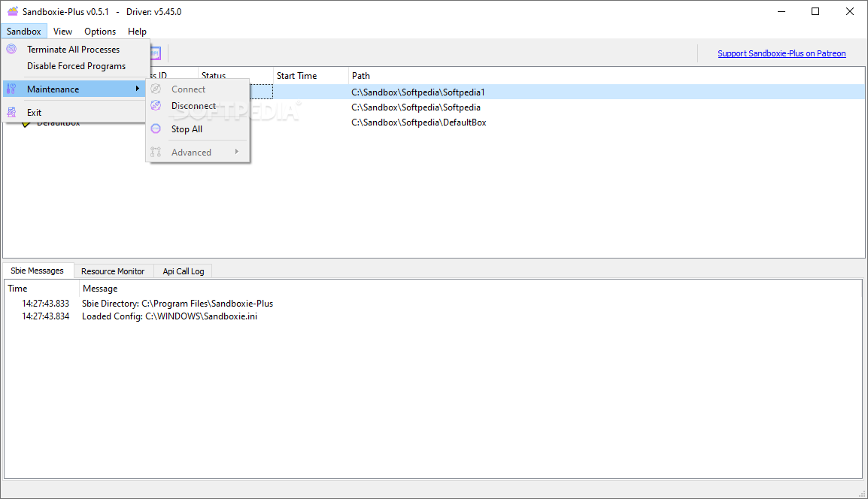868x499 pixels.
Task: Click the Advanced submenu icon
Action: pyautogui.click(x=156, y=152)
